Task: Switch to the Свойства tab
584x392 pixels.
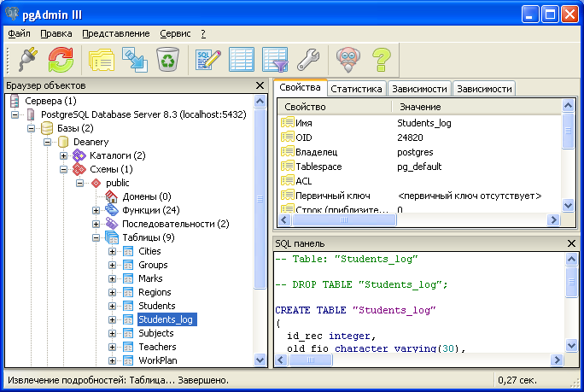Action: 300,88
